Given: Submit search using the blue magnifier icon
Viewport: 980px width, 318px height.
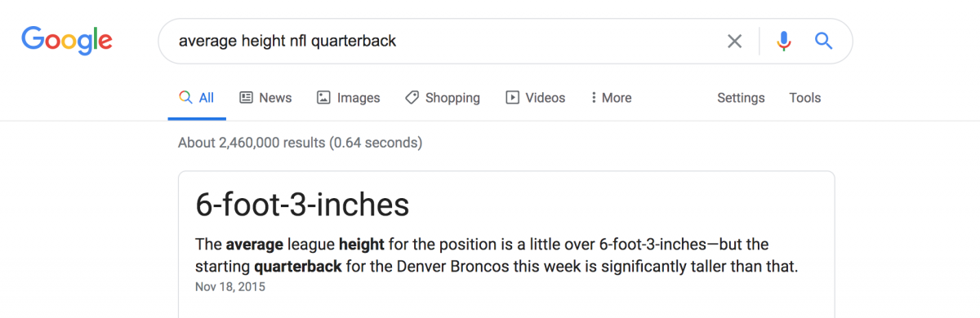Looking at the screenshot, I should tap(823, 41).
